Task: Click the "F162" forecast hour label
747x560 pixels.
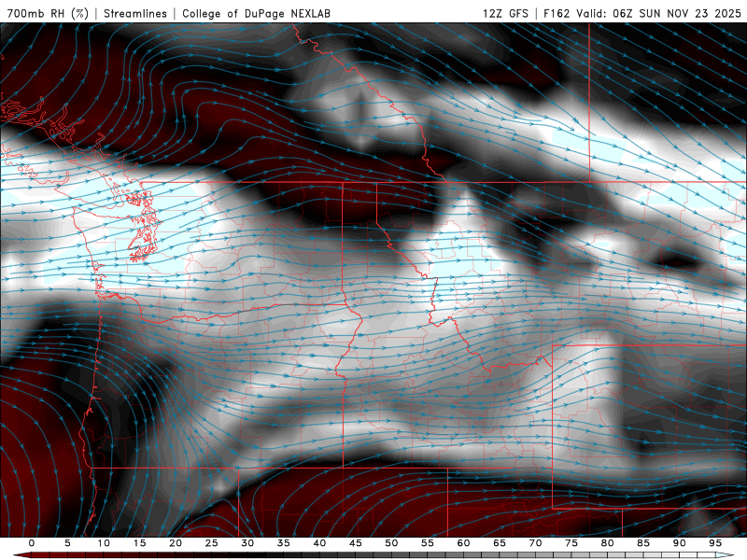Action: point(557,13)
